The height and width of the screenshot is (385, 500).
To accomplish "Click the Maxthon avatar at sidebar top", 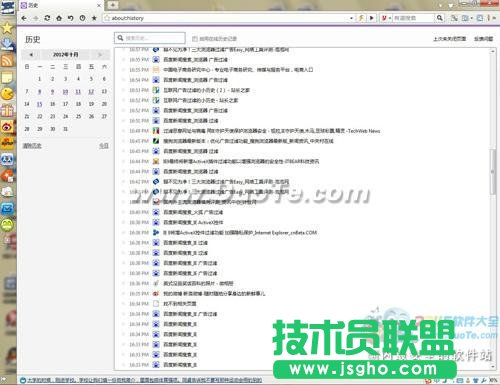I will coord(7,7).
